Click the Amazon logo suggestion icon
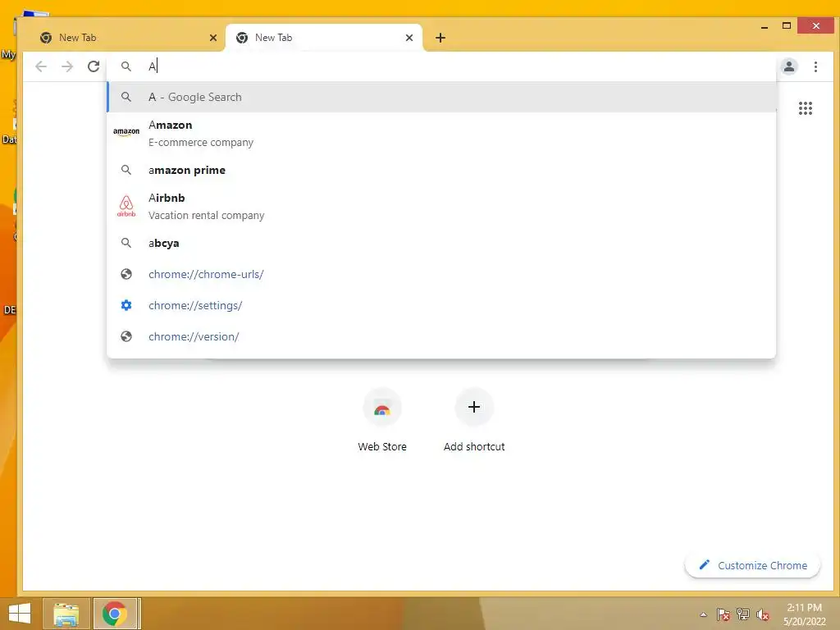Image resolution: width=840 pixels, height=630 pixels. (126, 132)
